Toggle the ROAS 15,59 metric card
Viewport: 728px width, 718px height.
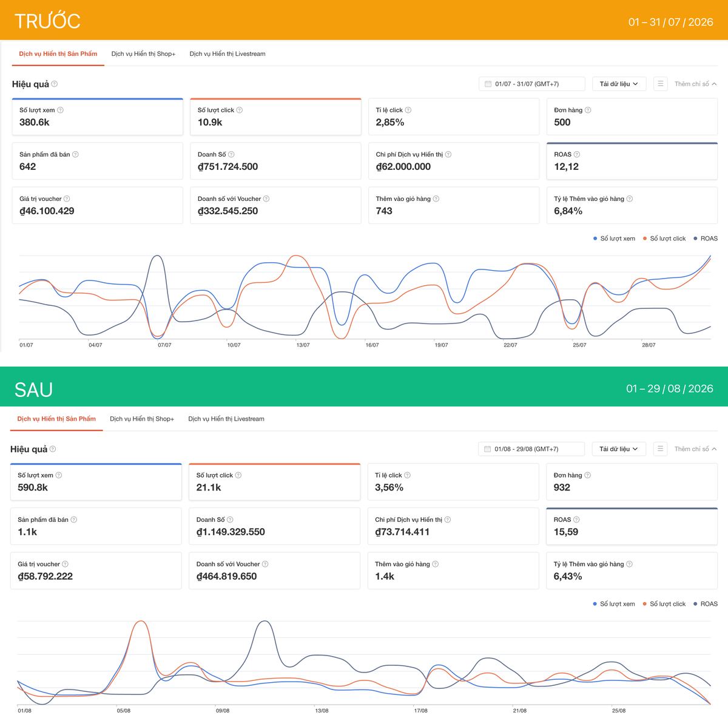pos(632,526)
